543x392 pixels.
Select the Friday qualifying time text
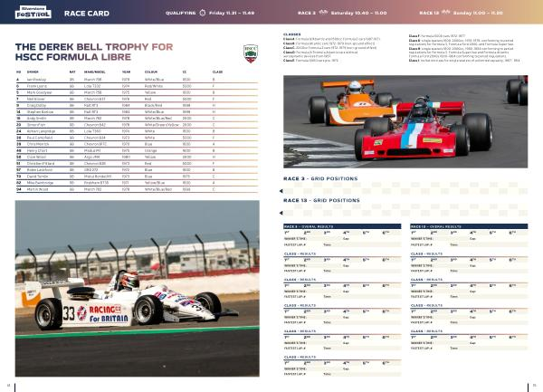tap(232, 14)
